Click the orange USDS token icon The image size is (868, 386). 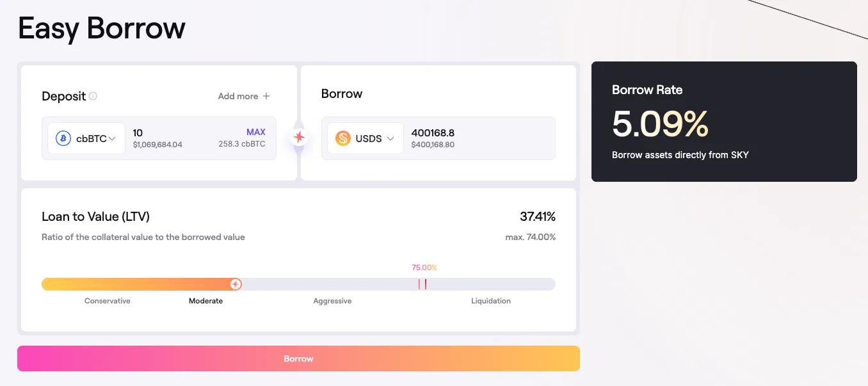tap(343, 138)
